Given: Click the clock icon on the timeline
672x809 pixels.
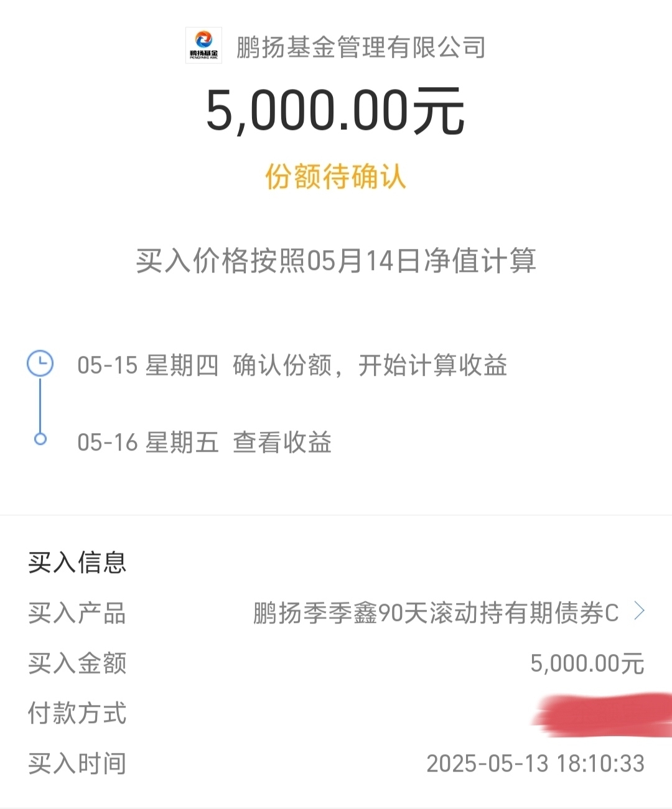Looking at the screenshot, I should coord(40,364).
